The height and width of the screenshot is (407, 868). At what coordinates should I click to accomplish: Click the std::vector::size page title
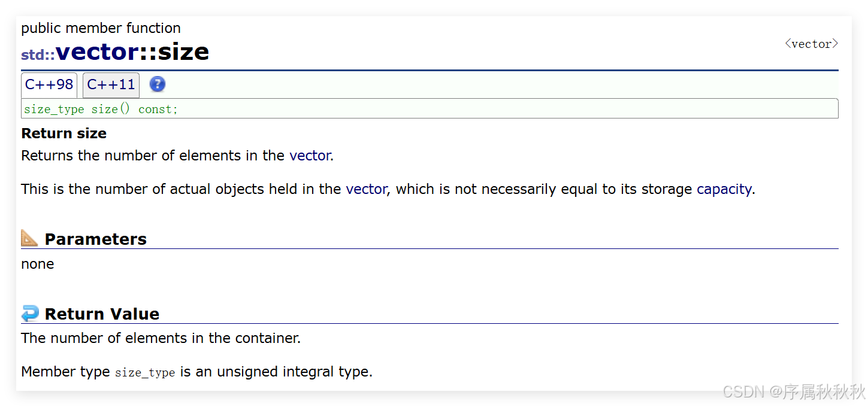(115, 52)
